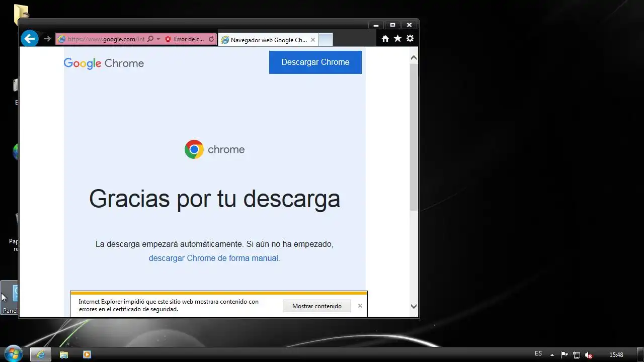Go back with the blue Back arrow
The image size is (644, 362).
tap(30, 39)
